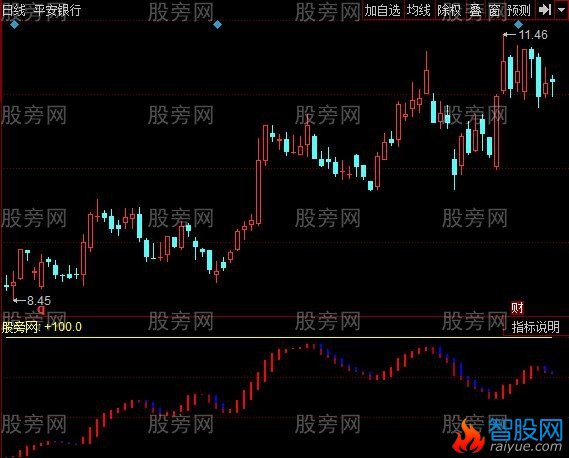Open the 窗 window toolbar icon
Viewport: 569px width, 458px height.
(x=495, y=10)
